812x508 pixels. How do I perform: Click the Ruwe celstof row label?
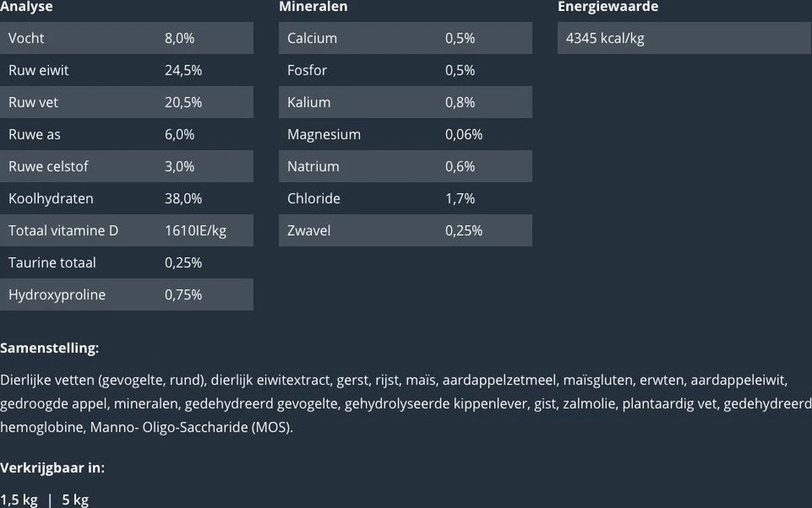tap(48, 166)
